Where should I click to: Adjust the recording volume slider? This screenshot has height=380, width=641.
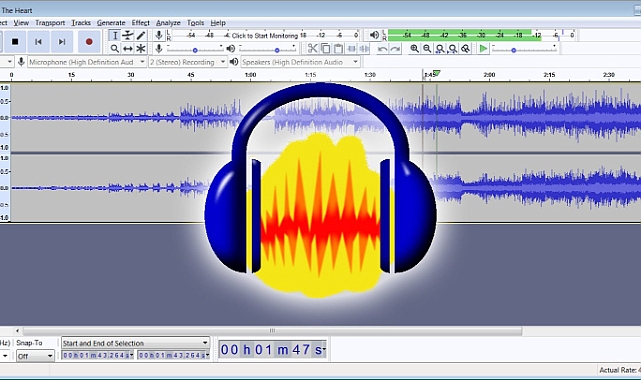point(195,49)
